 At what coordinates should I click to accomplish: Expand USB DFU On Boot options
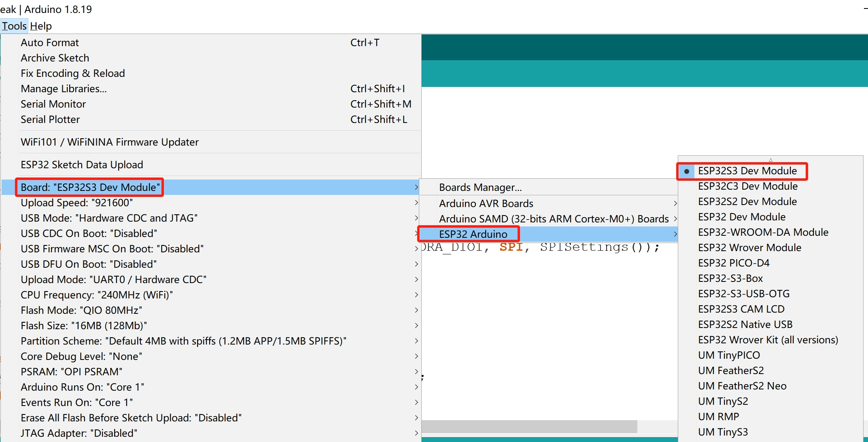point(210,264)
